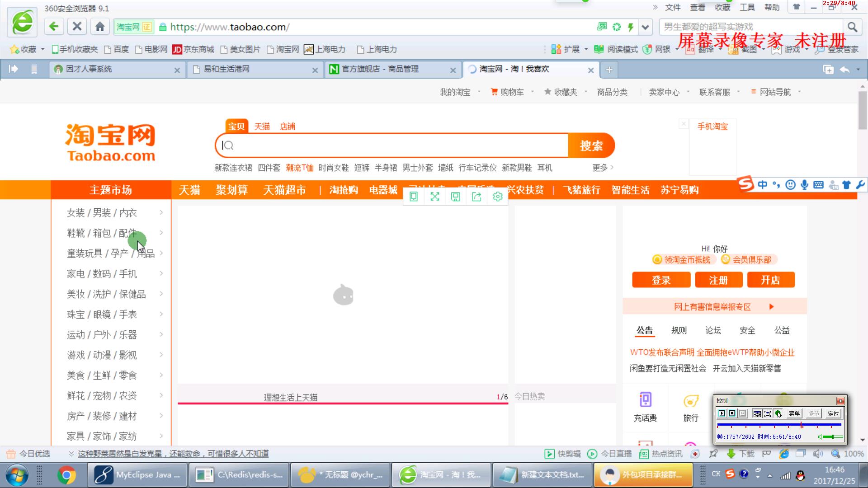Image resolution: width=868 pixels, height=488 pixels.
Task: Click the orange 搜索 button
Action: pyautogui.click(x=591, y=145)
